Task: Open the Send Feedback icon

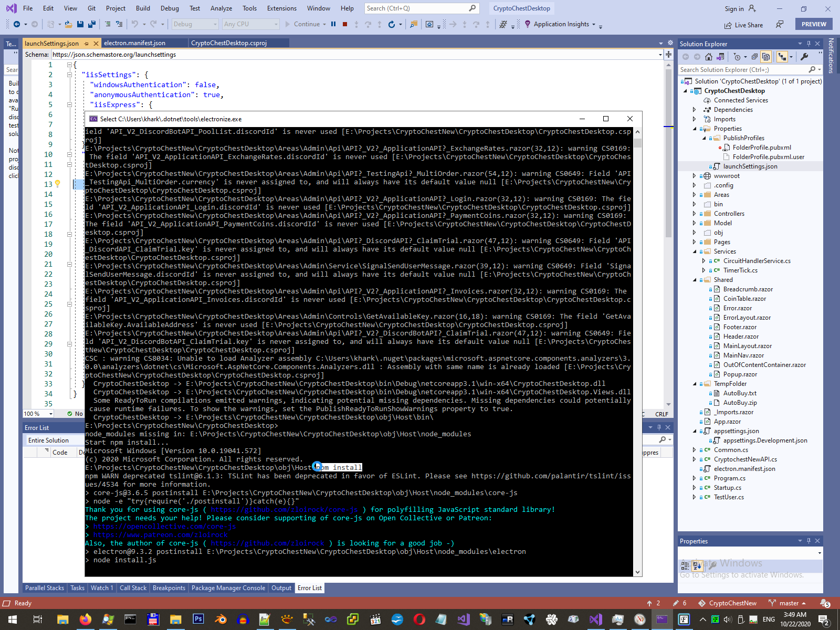Action: click(x=780, y=25)
